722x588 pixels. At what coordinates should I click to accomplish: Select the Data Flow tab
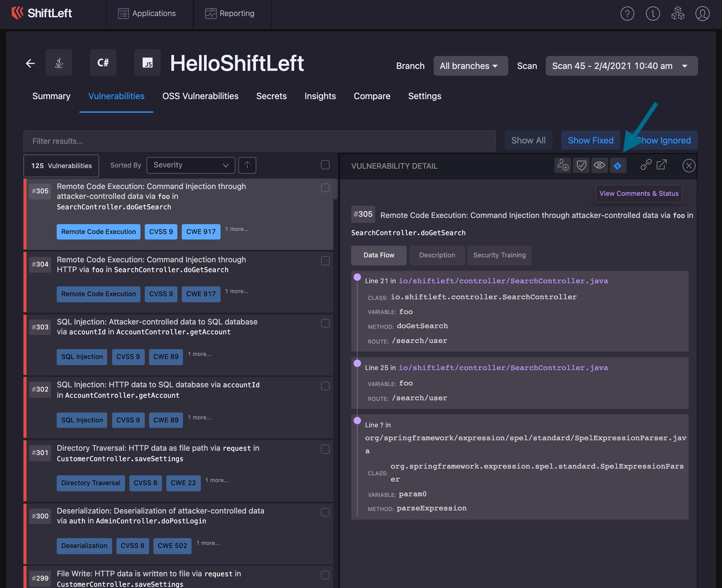(379, 255)
